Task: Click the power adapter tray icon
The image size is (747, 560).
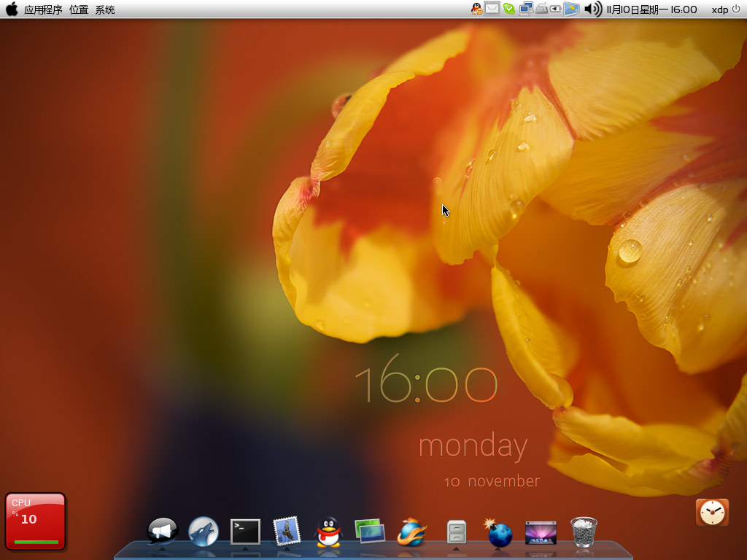Action: tap(555, 9)
